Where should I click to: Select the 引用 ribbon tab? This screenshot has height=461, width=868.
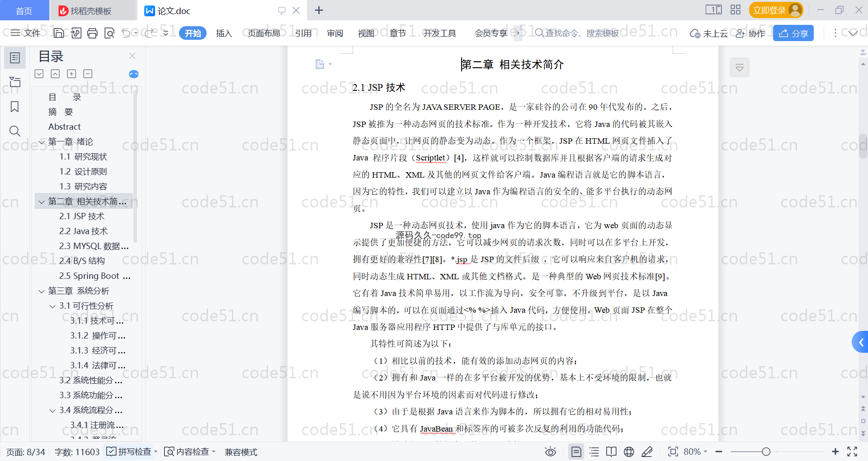(303, 33)
